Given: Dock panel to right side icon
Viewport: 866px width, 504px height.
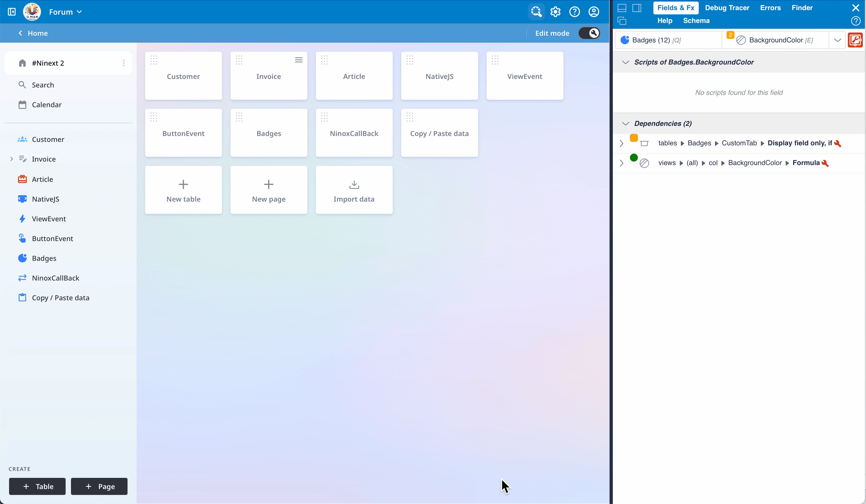Looking at the screenshot, I should 637,8.
